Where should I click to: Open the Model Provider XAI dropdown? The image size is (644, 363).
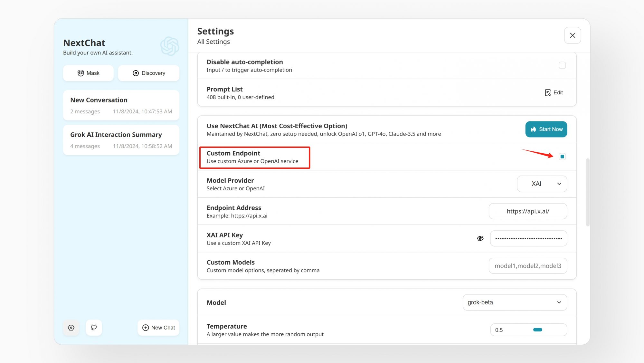pos(542,184)
